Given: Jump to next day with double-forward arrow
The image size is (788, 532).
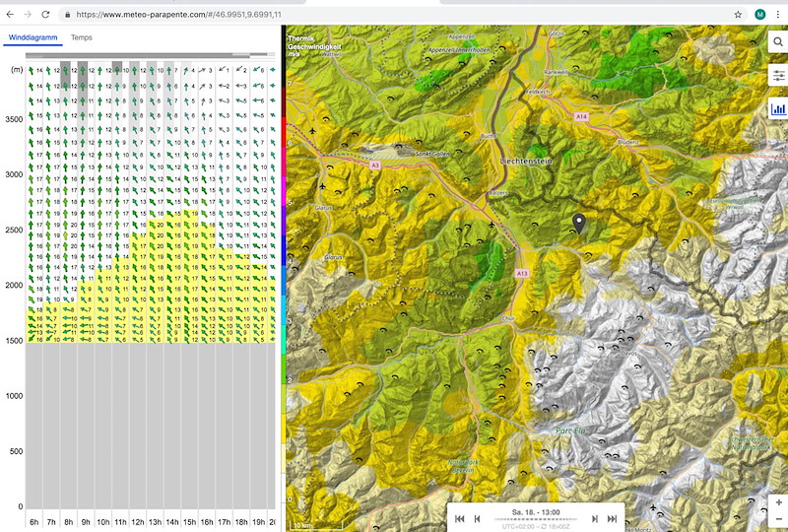Looking at the screenshot, I should (x=612, y=519).
